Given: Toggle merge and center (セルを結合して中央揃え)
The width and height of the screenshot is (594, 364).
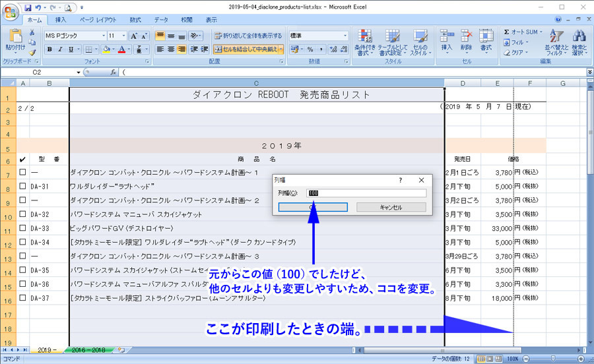Looking at the screenshot, I should (246, 49).
